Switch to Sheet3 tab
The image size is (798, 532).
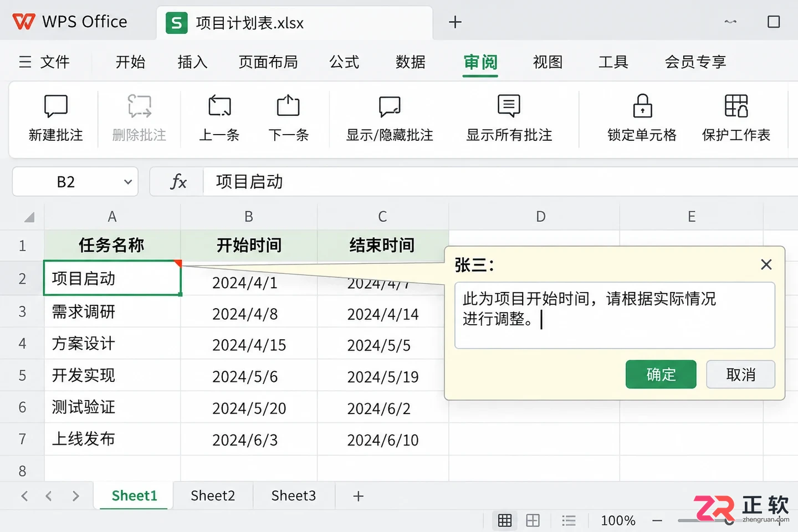tap(294, 495)
